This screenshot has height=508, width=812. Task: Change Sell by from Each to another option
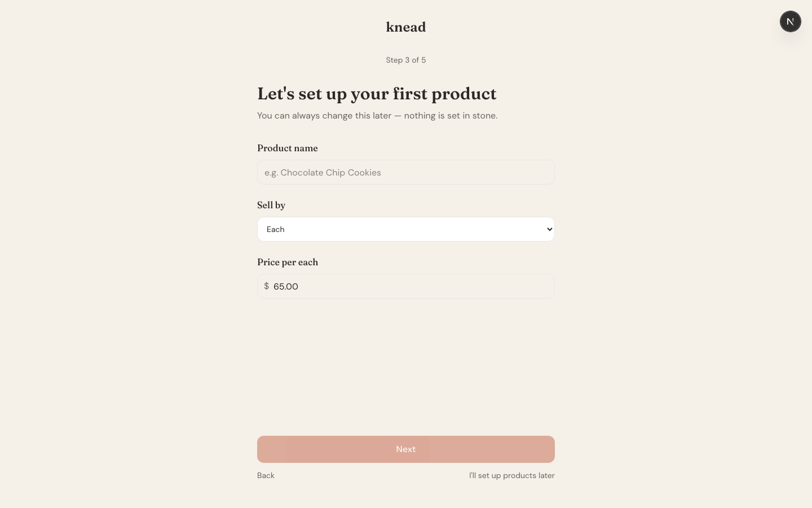point(406,229)
